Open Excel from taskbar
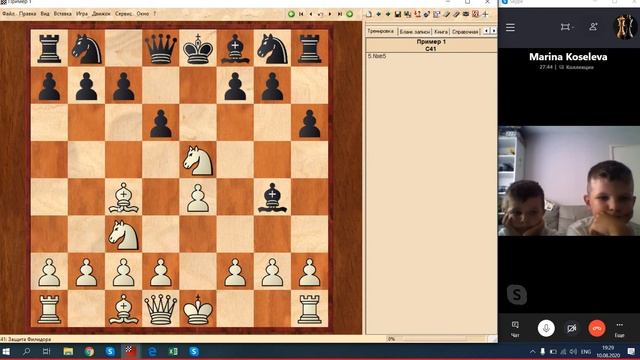The width and height of the screenshot is (640, 360). [173, 351]
